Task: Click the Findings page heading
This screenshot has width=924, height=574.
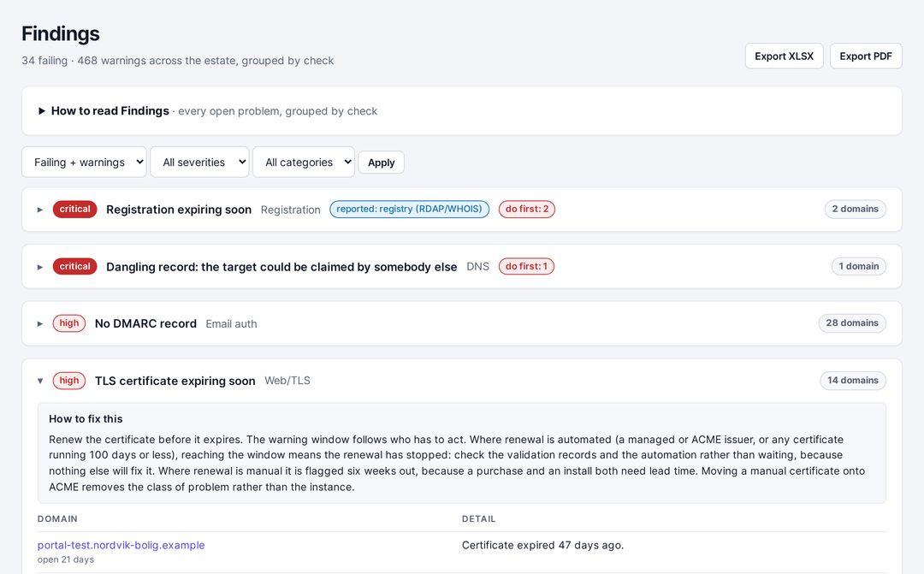Action: tap(61, 33)
